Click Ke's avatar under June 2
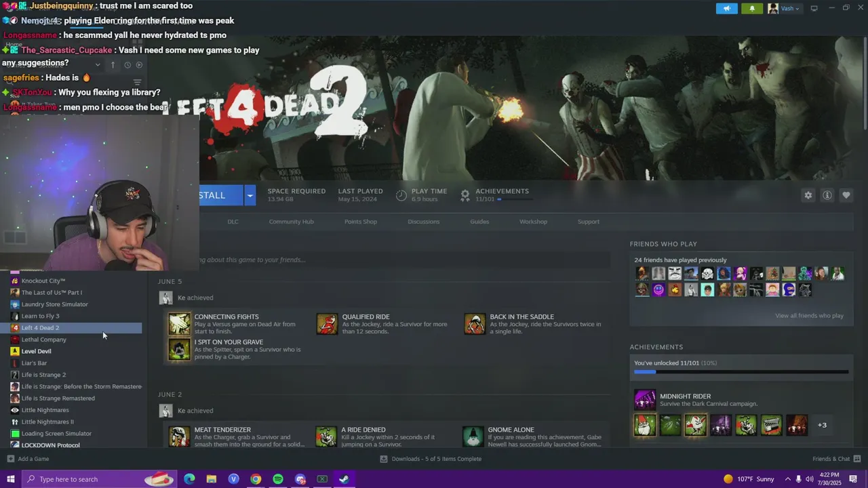Image resolution: width=868 pixels, height=488 pixels. coord(165,411)
